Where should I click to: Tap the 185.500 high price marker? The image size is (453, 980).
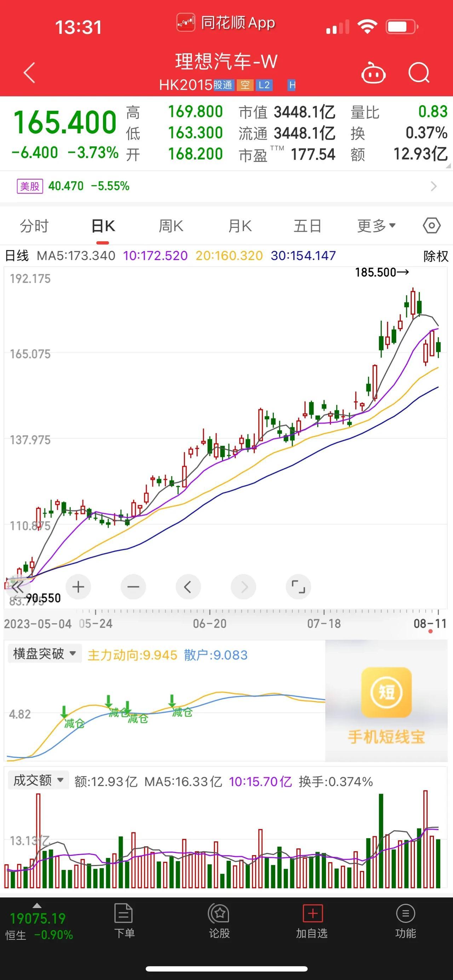coord(382,273)
